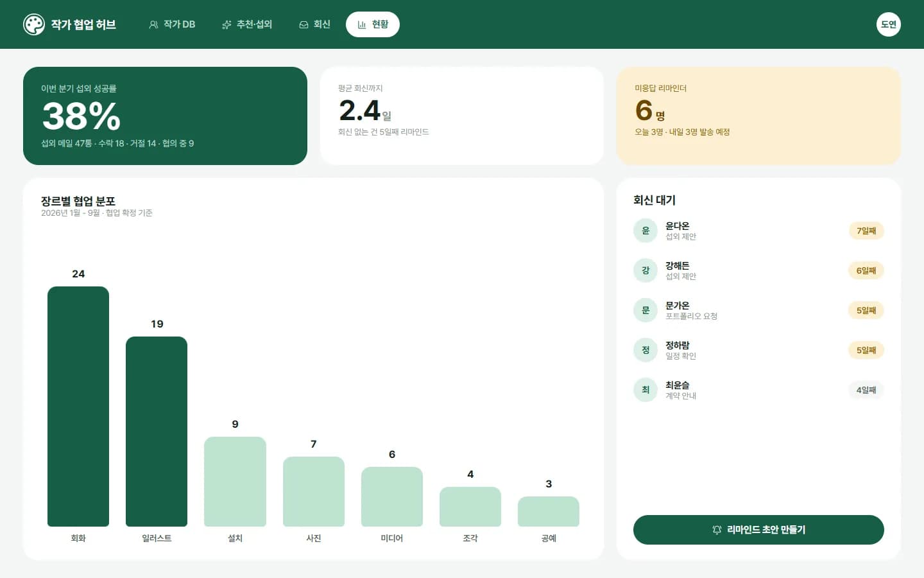
Task: Click the 오늘 3명 · 내일 3명 발송 예정 text
Action: 682,132
